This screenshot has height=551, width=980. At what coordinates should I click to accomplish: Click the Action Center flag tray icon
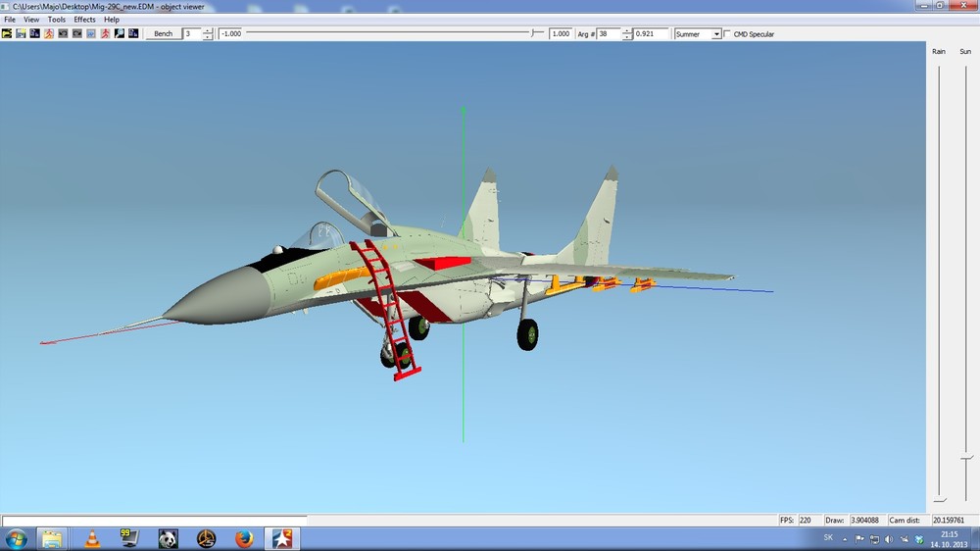[x=860, y=538]
